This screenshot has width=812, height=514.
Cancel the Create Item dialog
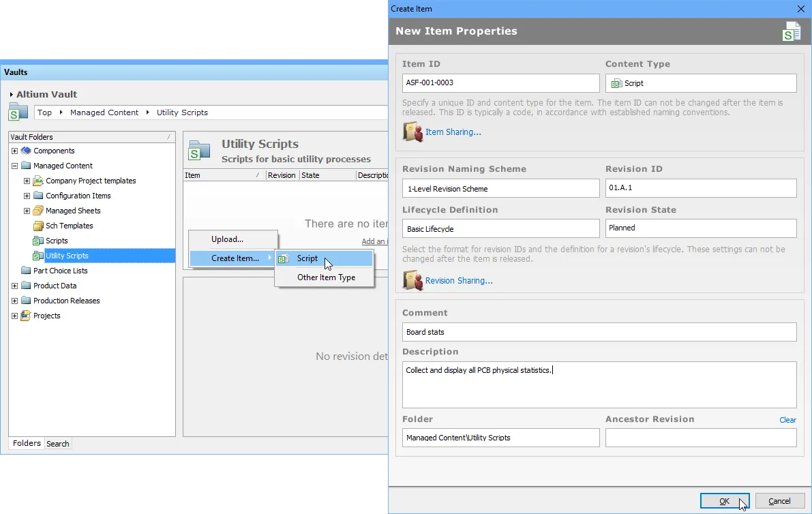coord(779,501)
